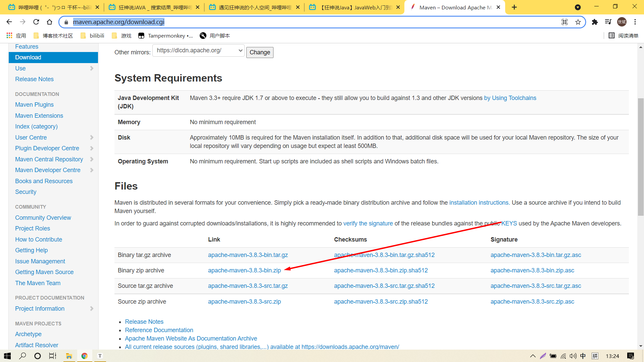Screen dimensions: 644x362
Task: Open the Windows Start menu
Action: 7,356
